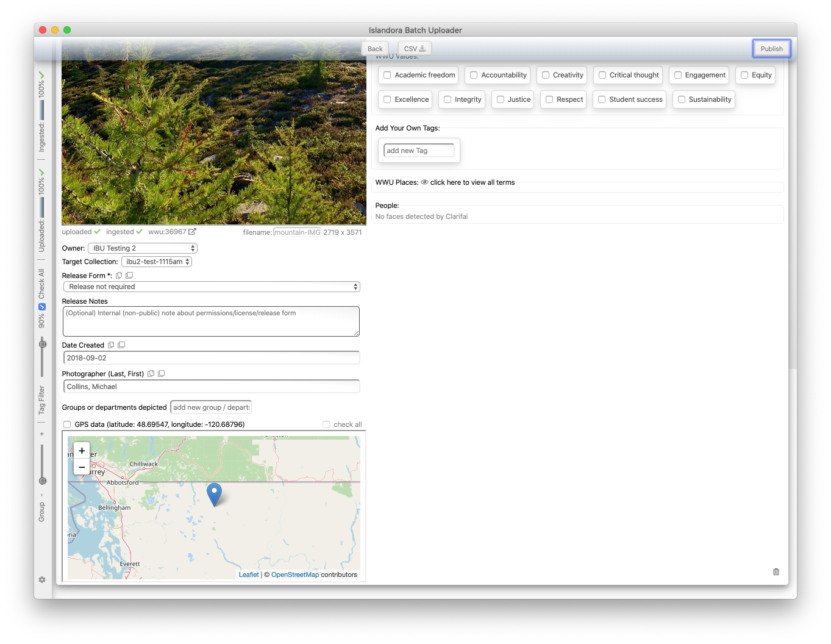Check the Justice value
Screen dimensions: 831x644
point(501,99)
